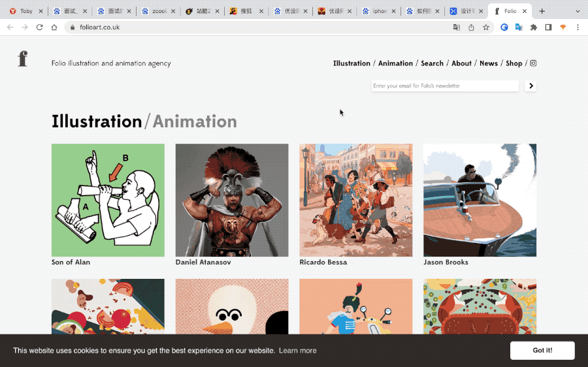Go back with browser back arrow
Screen dimensions: 588x367
pyautogui.click(x=10, y=27)
